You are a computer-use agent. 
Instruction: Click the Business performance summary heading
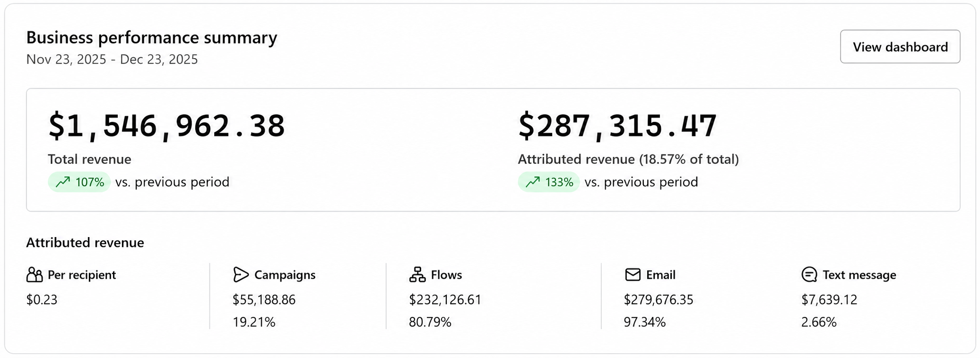[152, 38]
